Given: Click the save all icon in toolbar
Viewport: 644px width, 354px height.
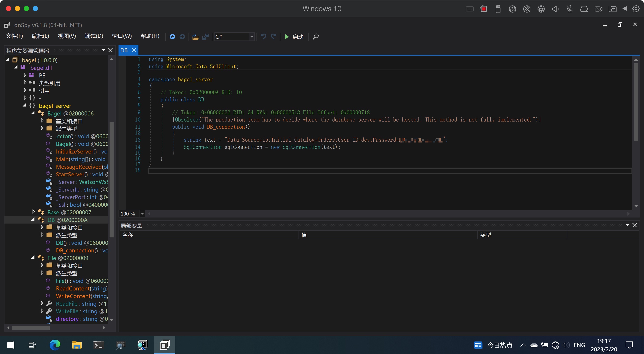Looking at the screenshot, I should tap(205, 37).
